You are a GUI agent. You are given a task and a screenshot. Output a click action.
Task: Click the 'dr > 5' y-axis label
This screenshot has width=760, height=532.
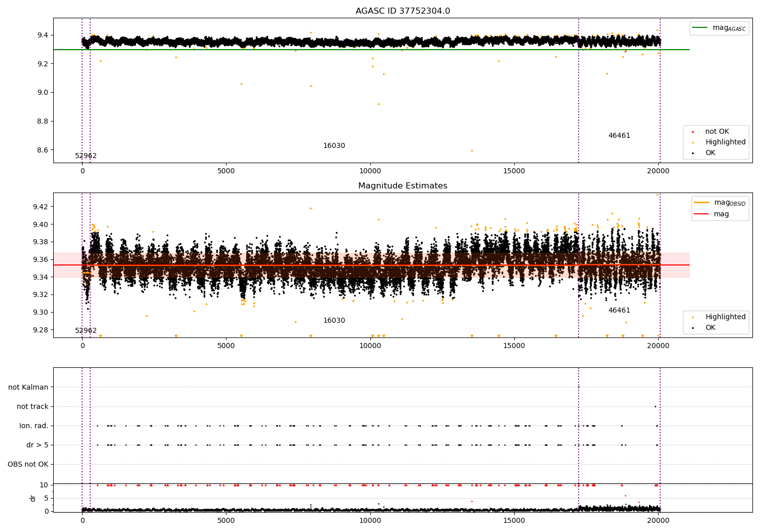pyautogui.click(x=37, y=445)
